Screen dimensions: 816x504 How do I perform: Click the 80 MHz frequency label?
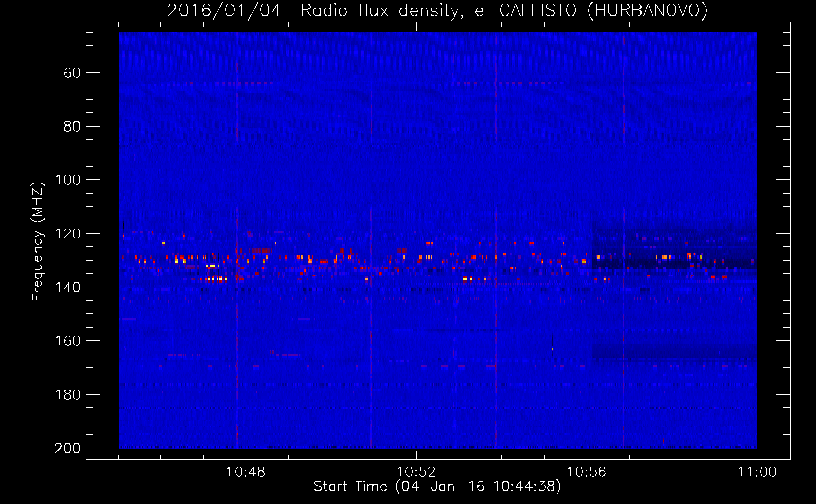click(x=72, y=127)
